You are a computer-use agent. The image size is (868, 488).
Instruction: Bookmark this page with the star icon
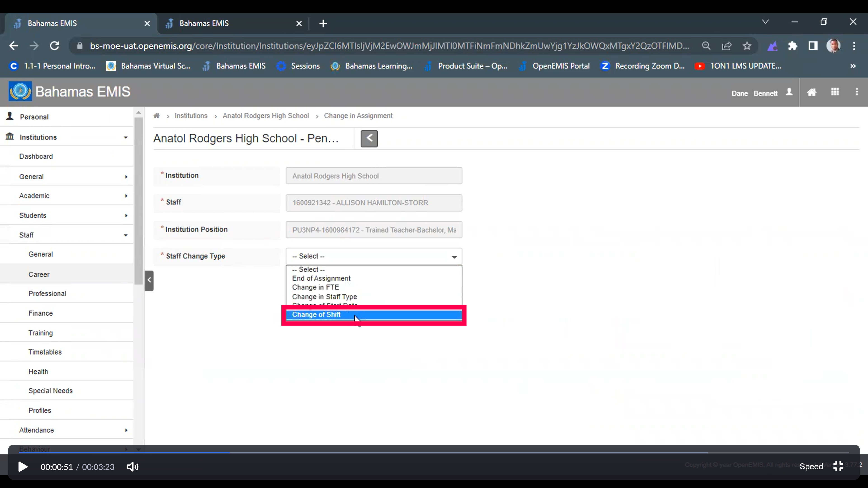pyautogui.click(x=747, y=46)
